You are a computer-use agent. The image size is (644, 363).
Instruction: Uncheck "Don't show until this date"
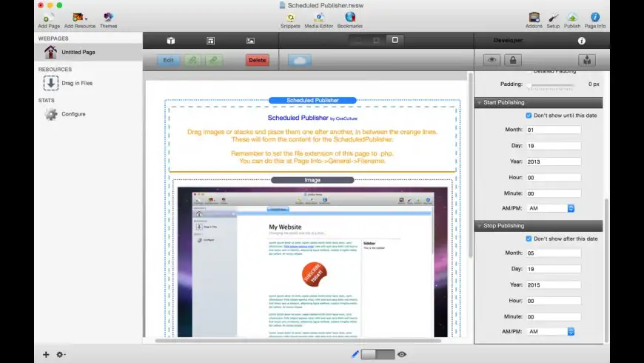(529, 116)
